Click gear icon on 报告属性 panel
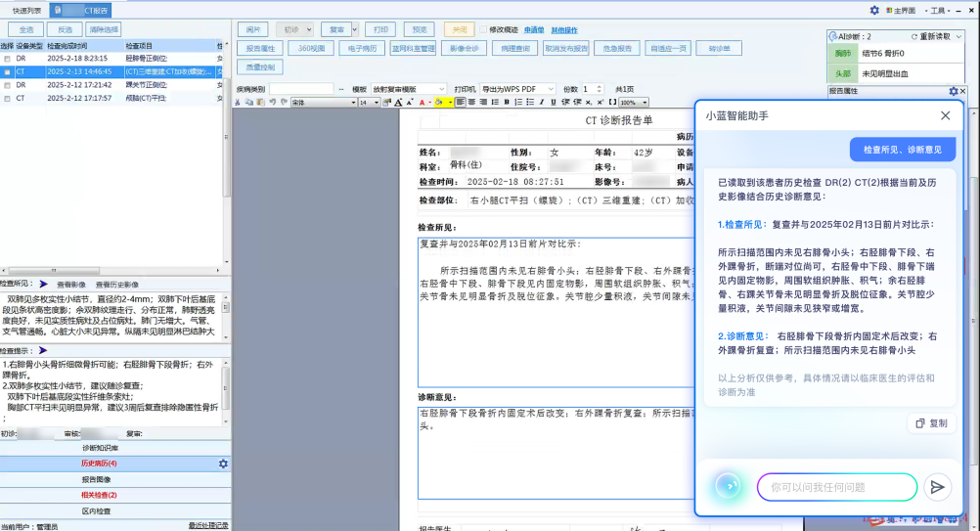980x531 pixels. pyautogui.click(x=954, y=91)
